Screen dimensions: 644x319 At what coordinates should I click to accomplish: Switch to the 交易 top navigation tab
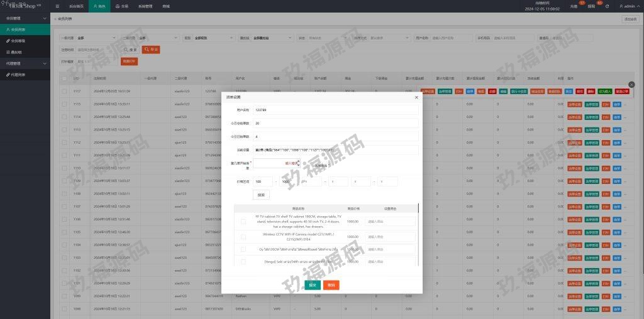pyautogui.click(x=122, y=6)
